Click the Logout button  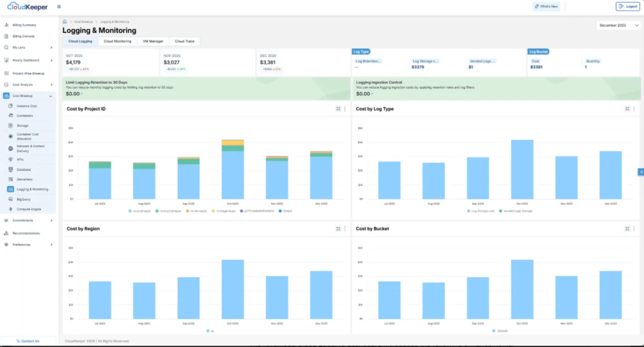click(628, 6)
